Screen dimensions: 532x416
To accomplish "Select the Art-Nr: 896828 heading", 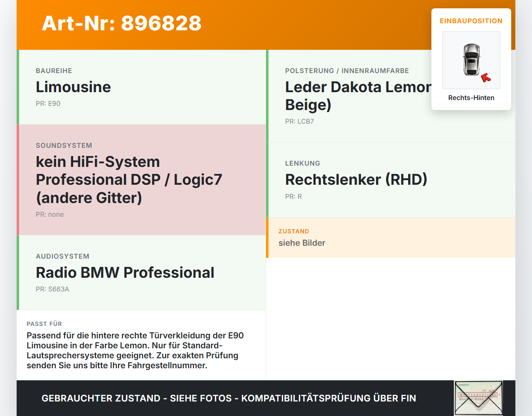I will click(x=122, y=23).
